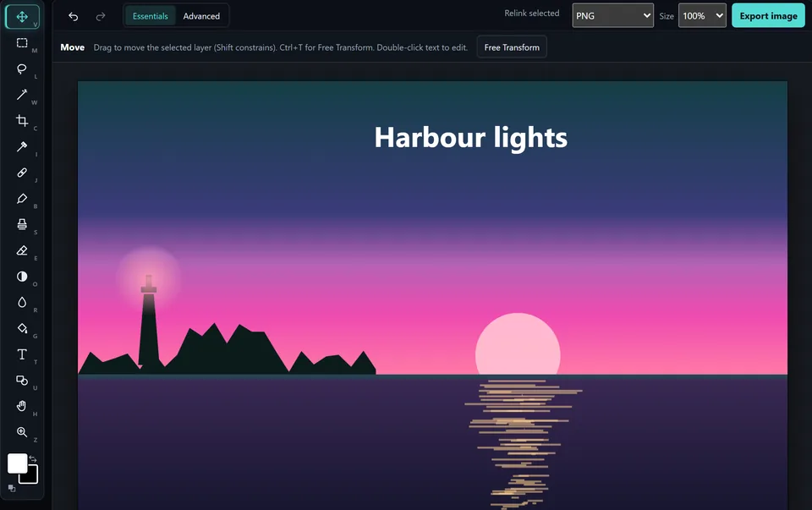The width and height of the screenshot is (812, 510).
Task: Select the Zoom magnifier tool
Action: [x=22, y=432]
